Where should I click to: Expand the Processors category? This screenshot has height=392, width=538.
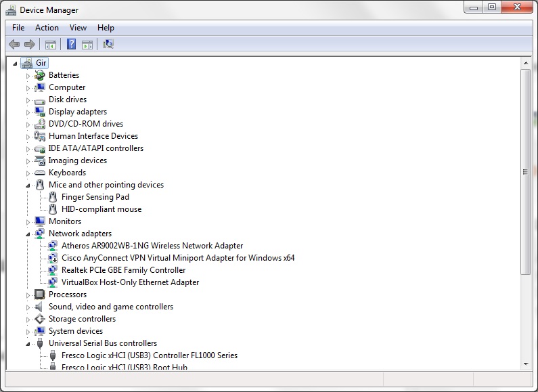28,295
